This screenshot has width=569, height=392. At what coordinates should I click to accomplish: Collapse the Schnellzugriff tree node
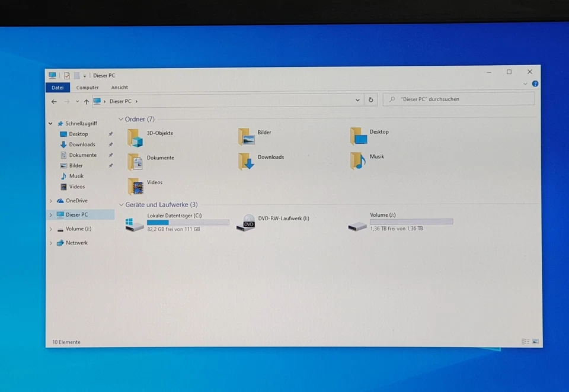(50, 124)
